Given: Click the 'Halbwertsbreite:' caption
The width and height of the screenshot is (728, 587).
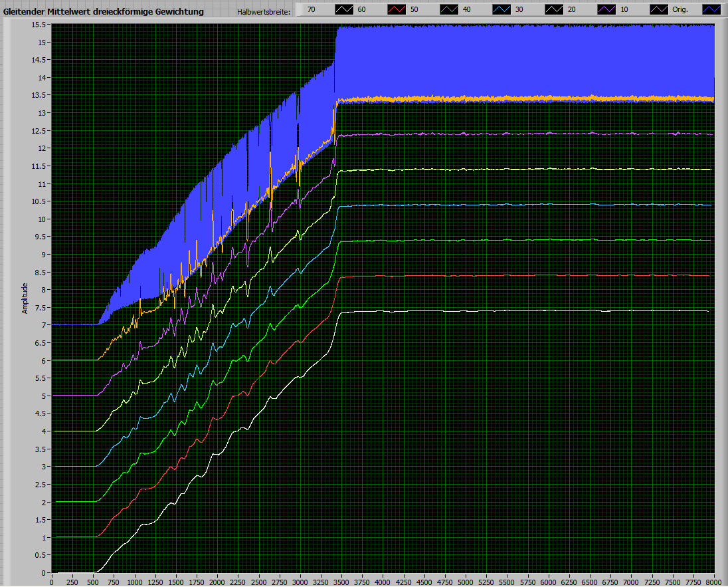Looking at the screenshot, I should point(264,11).
